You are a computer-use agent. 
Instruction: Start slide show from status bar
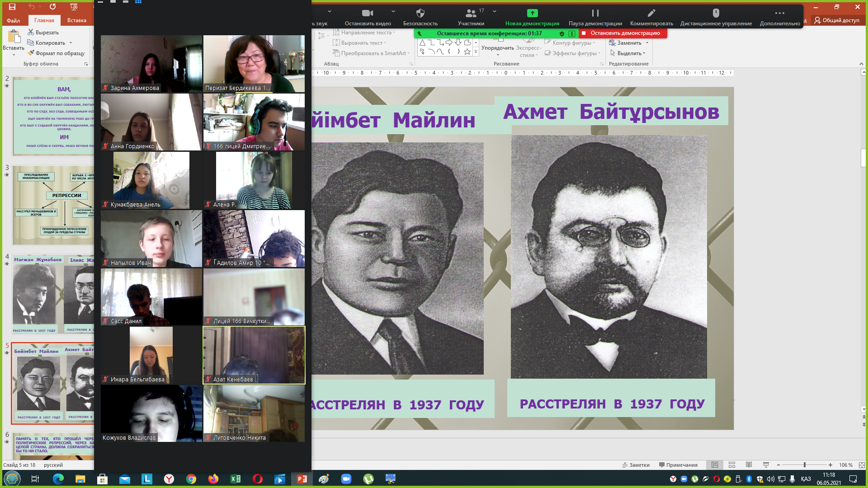pyautogui.click(x=766, y=465)
